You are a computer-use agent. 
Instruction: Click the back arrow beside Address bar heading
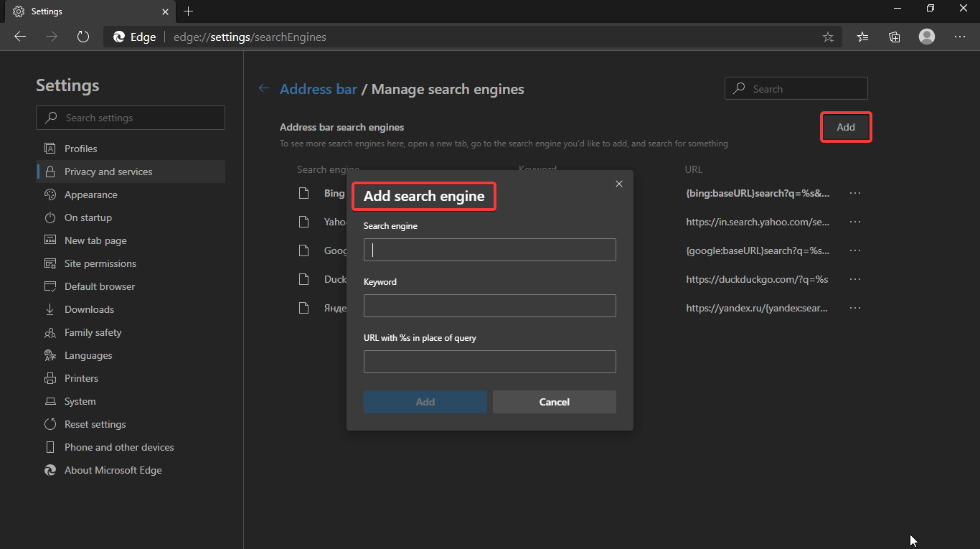click(263, 88)
